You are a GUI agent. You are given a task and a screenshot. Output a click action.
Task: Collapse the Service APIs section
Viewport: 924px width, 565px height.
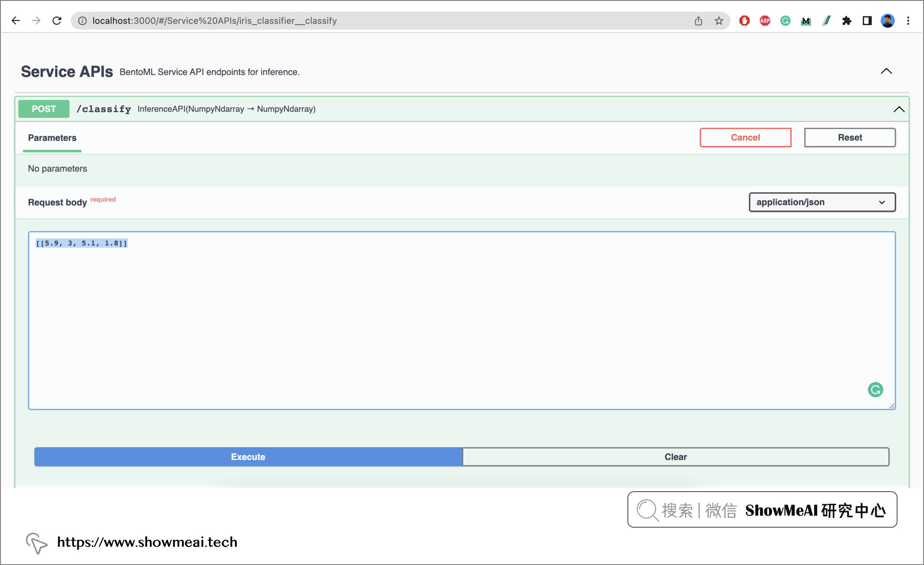(886, 71)
